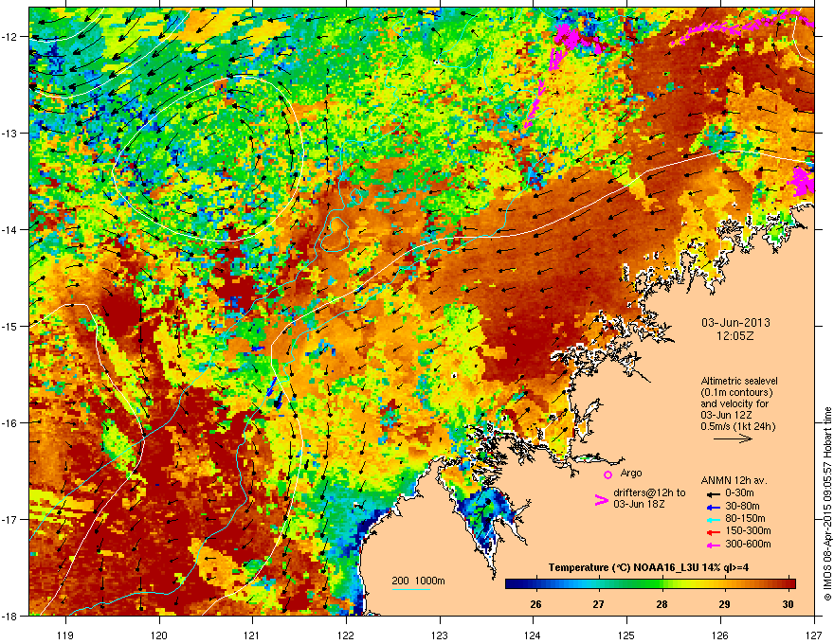Click the "Temperature (°C) NOAA16_L3U" colorbar title
This screenshot has width=834, height=644.
point(623,567)
